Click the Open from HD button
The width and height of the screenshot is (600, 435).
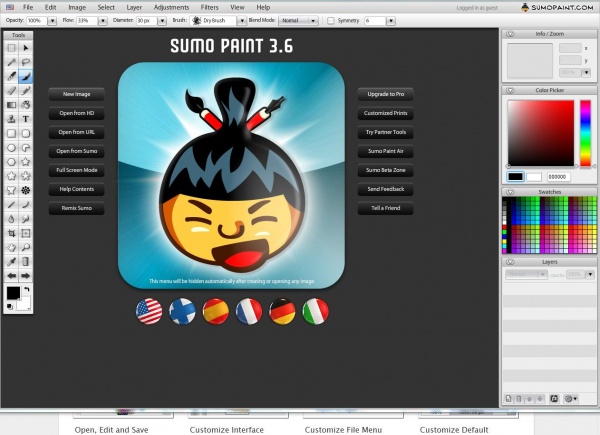pos(77,113)
